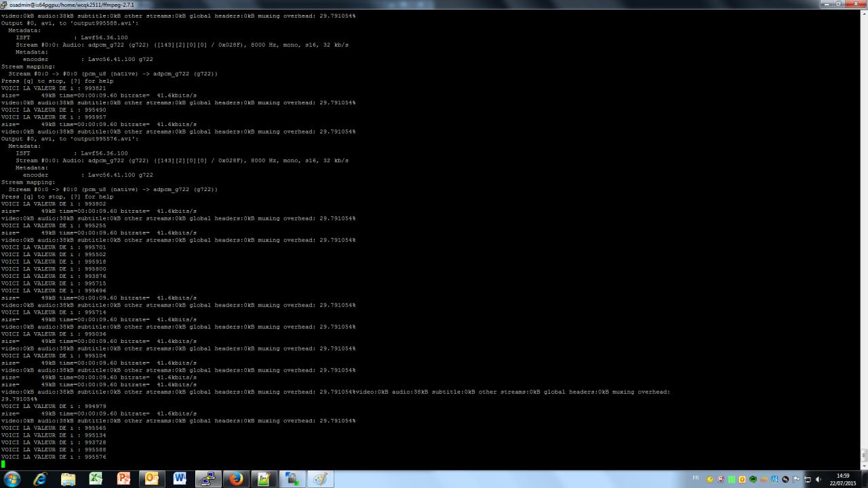Click "VOICI LA VALEUR DE i : 995696"

click(x=54, y=291)
